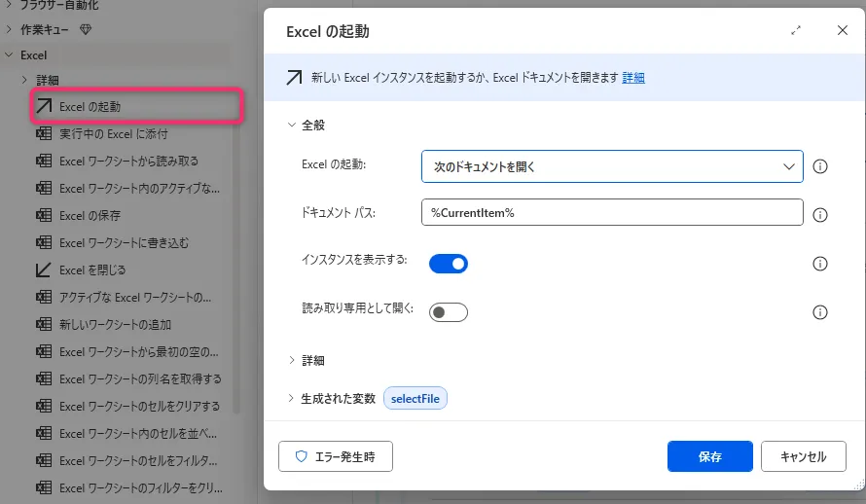This screenshot has height=504, width=866.
Task: Click the premium diamond icon next to 作業キュー
Action: [x=86, y=30]
